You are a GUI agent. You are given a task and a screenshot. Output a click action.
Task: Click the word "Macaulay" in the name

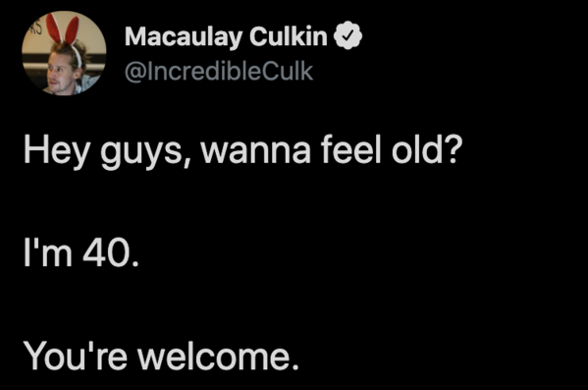(184, 37)
